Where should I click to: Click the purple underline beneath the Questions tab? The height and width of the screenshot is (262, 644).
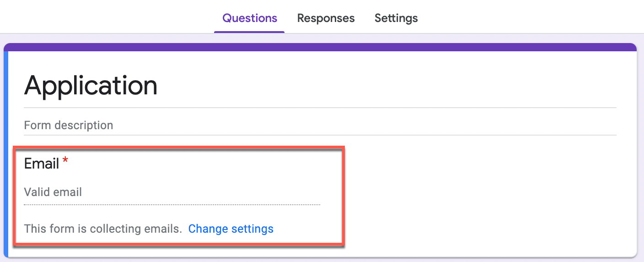coord(249,32)
